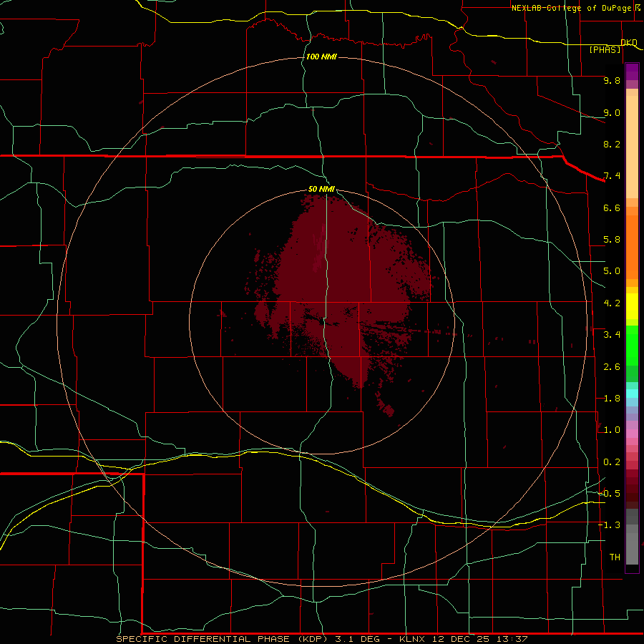Click the 100 NMI range ring label

coord(321,57)
